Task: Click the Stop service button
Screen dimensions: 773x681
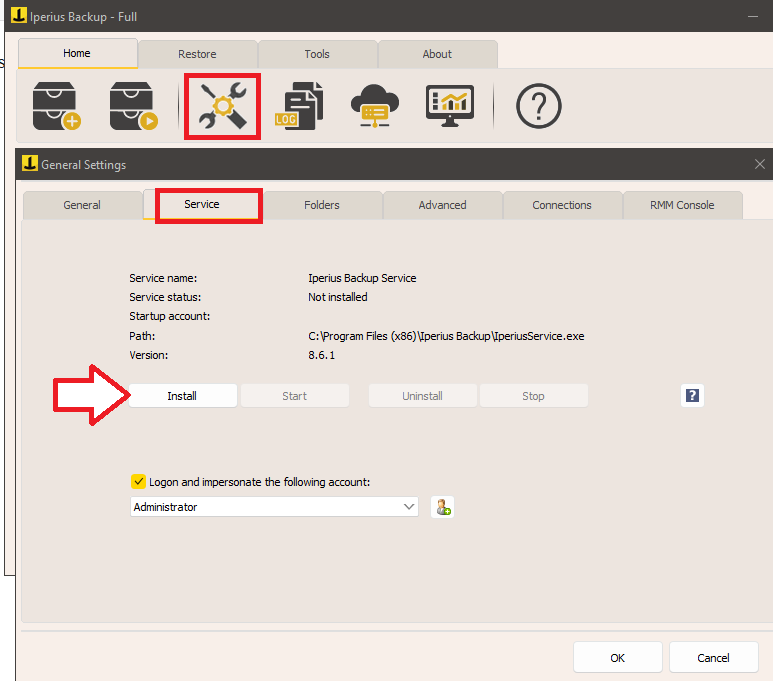Action: (x=534, y=396)
